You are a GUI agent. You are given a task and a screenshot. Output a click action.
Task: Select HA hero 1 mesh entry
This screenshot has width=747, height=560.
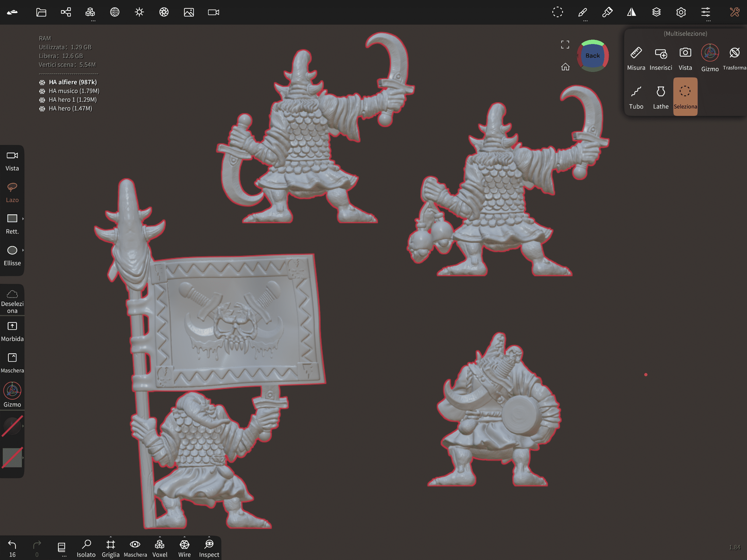click(72, 100)
